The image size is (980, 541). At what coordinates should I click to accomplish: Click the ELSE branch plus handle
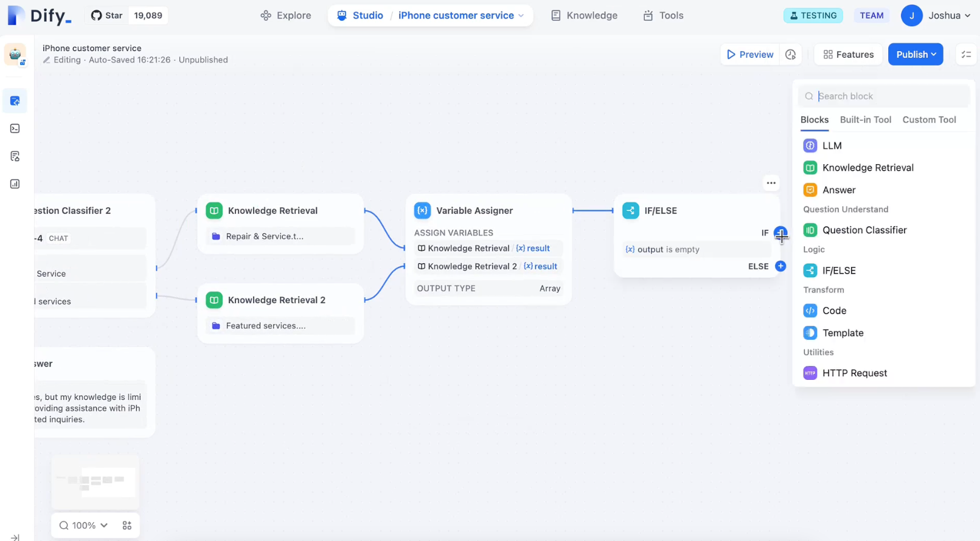[780, 266]
